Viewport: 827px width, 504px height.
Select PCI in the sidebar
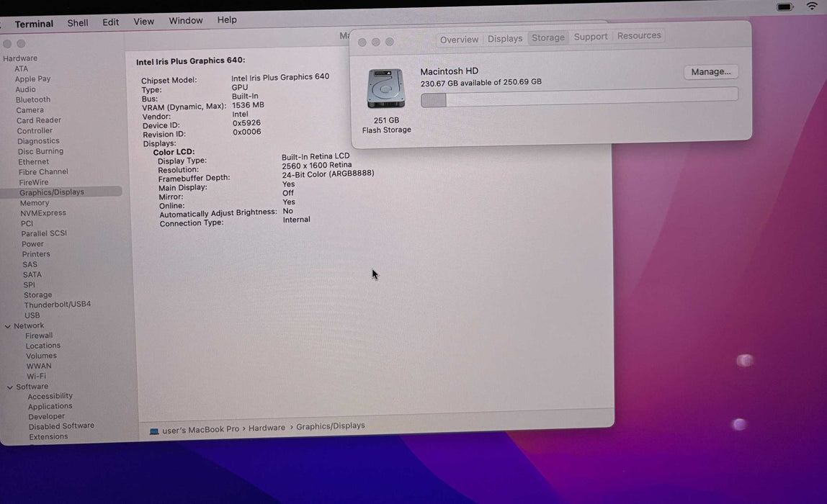pos(27,223)
